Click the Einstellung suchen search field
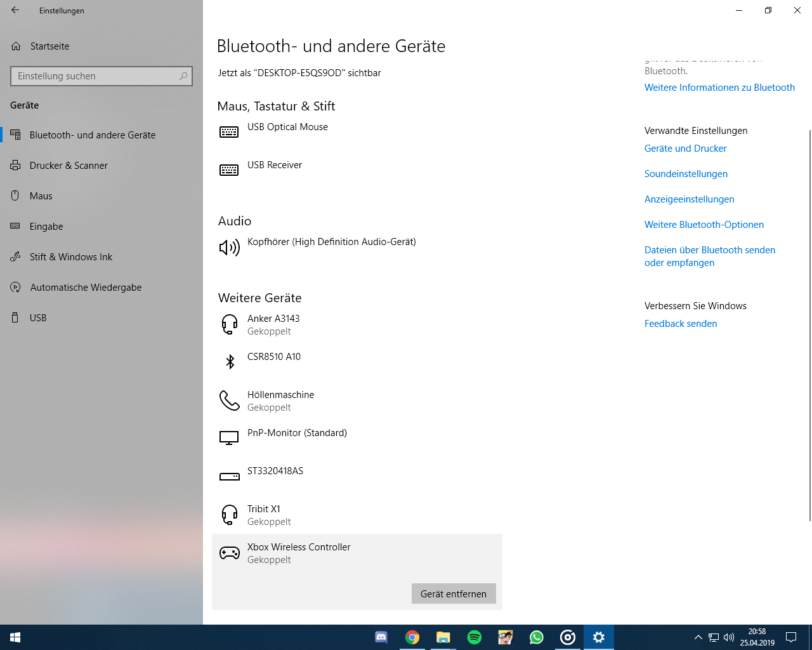 [101, 76]
